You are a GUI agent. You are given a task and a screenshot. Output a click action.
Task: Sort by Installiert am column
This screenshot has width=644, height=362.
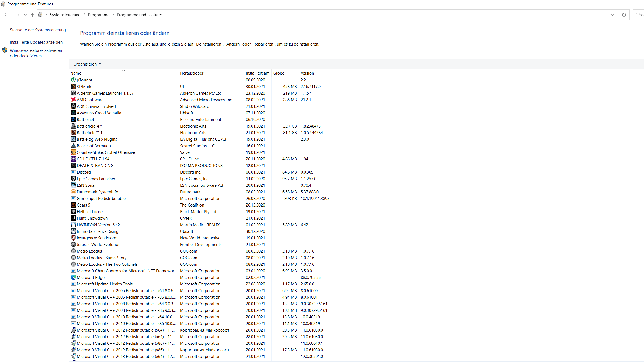tap(258, 73)
